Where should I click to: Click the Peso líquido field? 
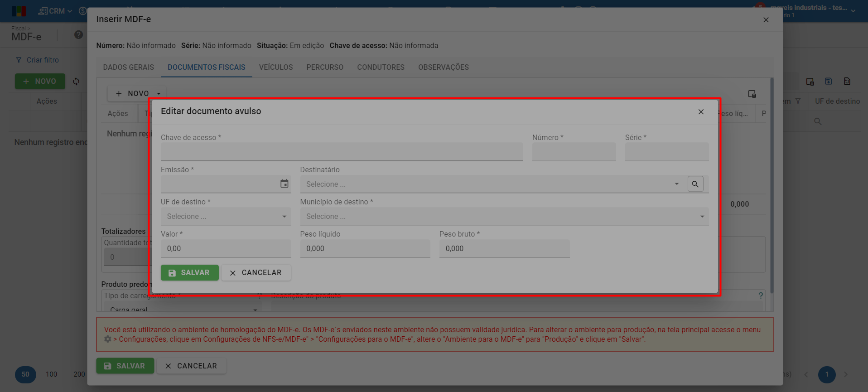pos(365,248)
